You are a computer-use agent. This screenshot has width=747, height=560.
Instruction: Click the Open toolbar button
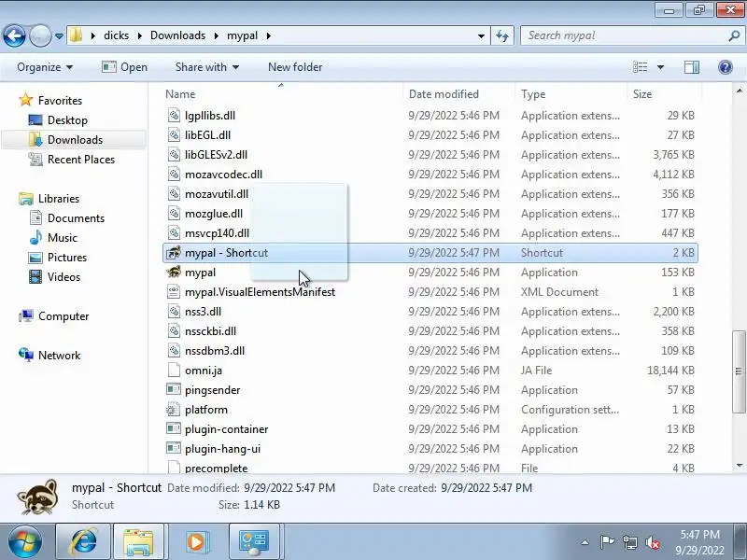tap(125, 67)
